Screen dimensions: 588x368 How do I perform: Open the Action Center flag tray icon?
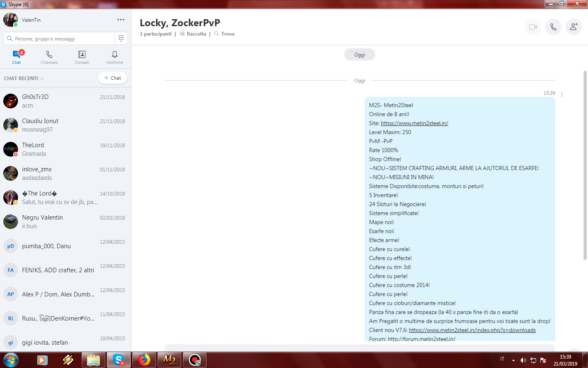click(x=543, y=360)
